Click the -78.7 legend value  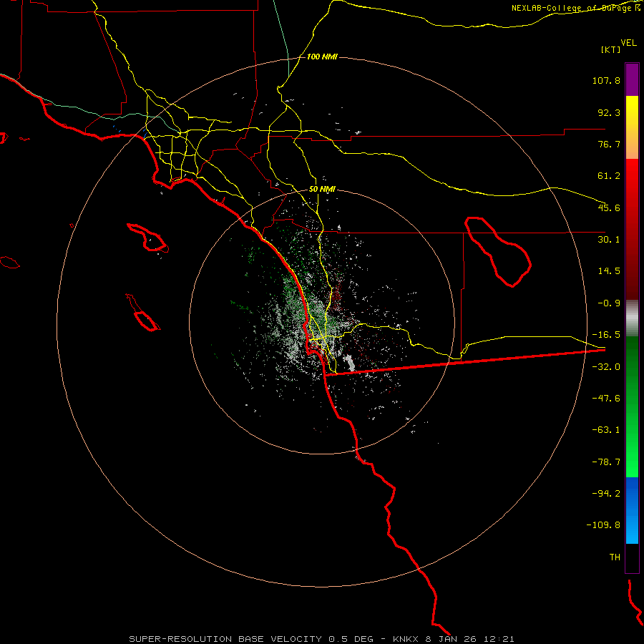pyautogui.click(x=606, y=462)
